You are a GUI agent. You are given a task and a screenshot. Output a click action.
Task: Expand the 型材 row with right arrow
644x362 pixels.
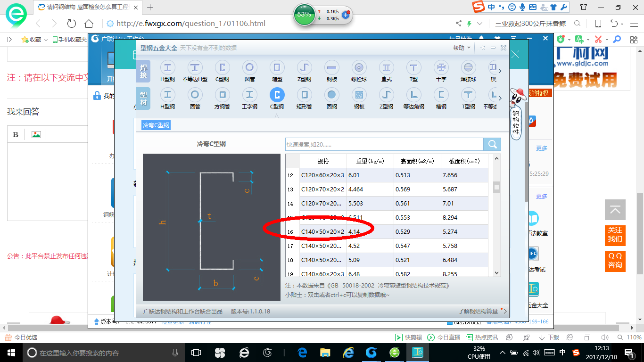point(500,98)
